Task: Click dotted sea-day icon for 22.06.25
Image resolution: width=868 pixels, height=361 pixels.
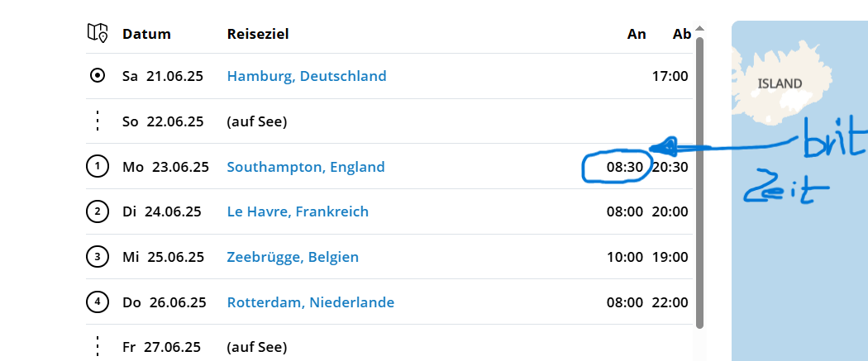Action: click(x=98, y=121)
